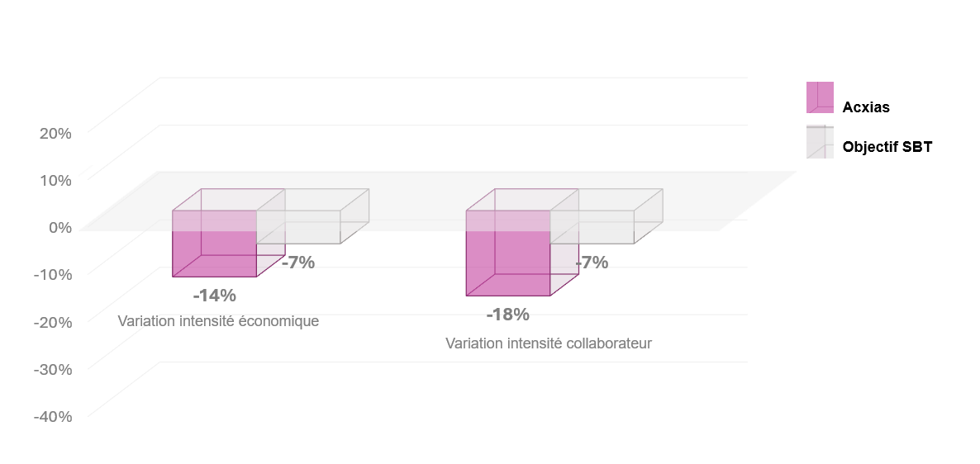
Task: Select the grey SBT bar for intensité économique
Action: click(299, 227)
